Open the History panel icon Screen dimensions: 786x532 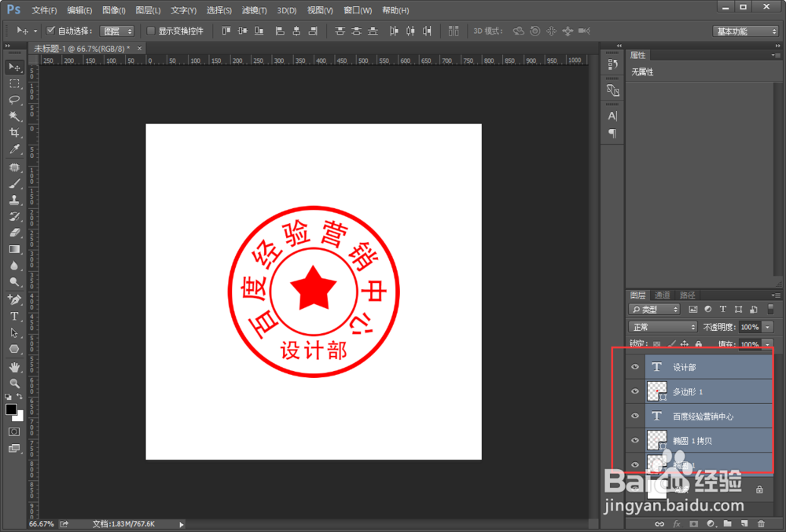(x=612, y=64)
